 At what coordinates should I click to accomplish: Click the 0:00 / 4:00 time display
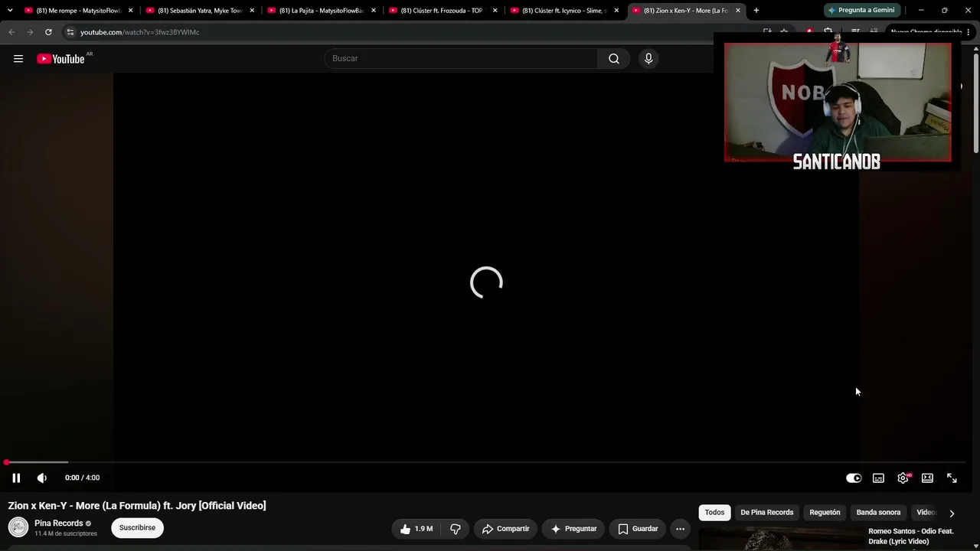tap(82, 478)
